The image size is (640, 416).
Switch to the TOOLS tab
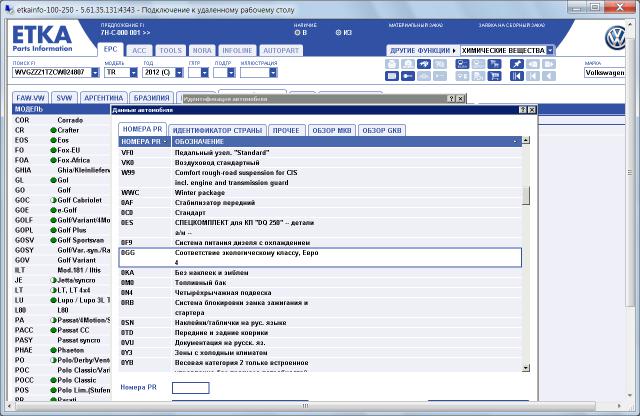(170, 51)
